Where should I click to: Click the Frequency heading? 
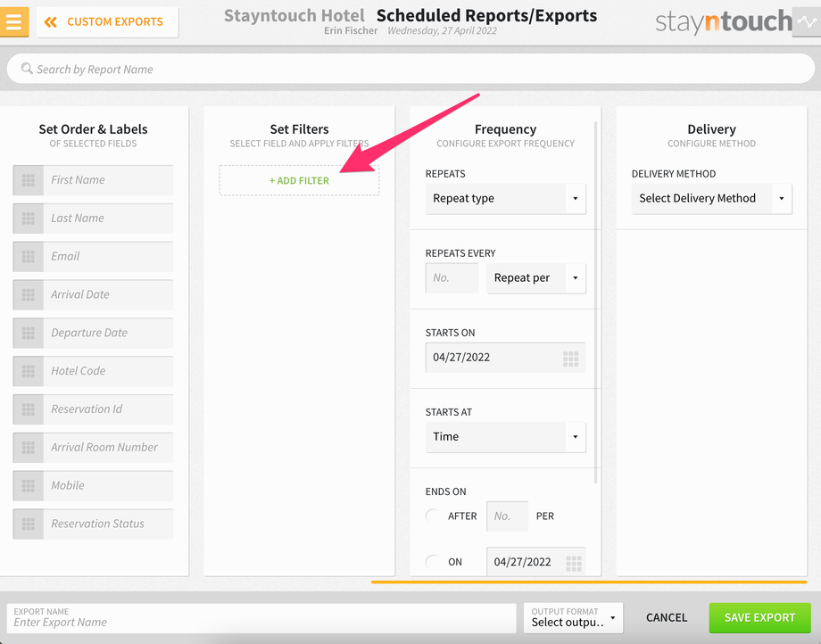point(505,129)
